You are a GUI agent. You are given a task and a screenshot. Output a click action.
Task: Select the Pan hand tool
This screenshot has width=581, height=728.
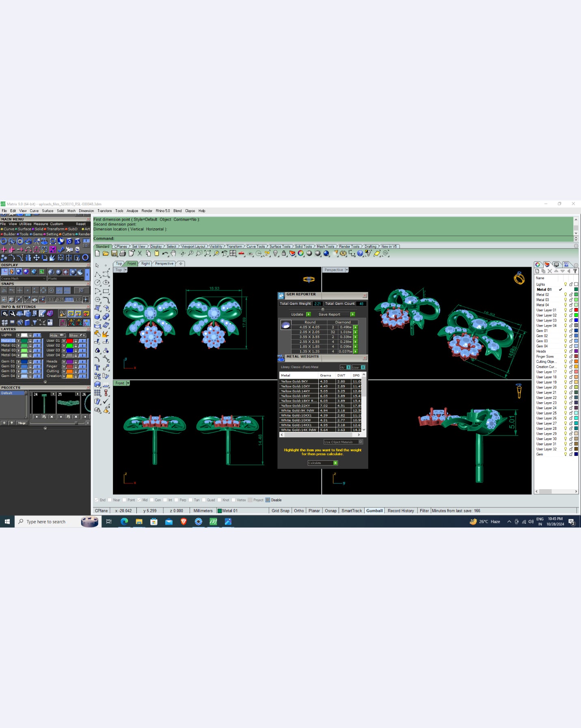click(173, 253)
